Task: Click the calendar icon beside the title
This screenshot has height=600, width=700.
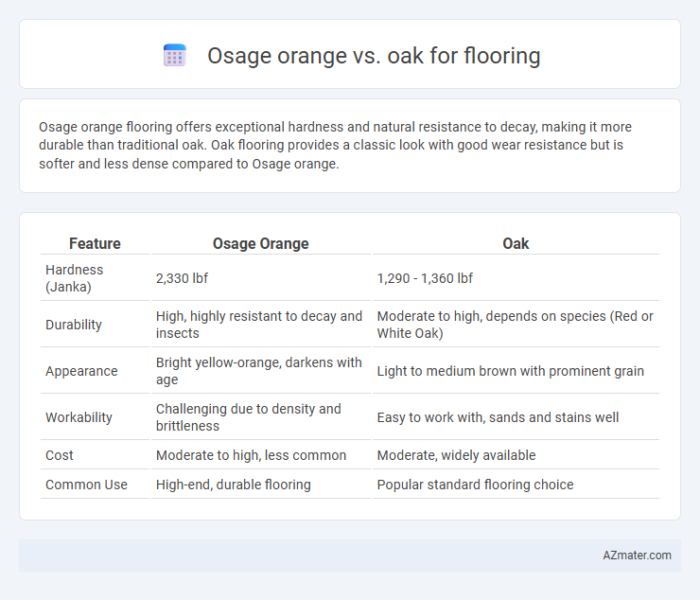Action: coord(175,56)
